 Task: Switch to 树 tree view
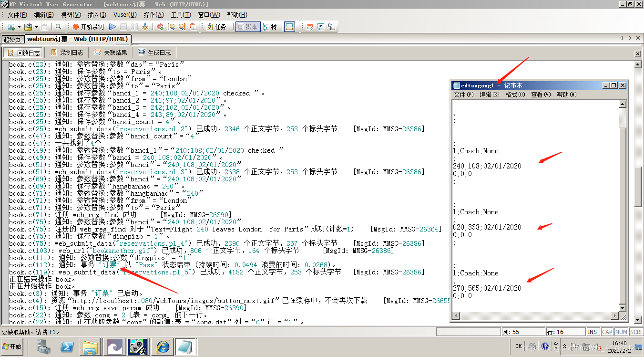coord(270,27)
